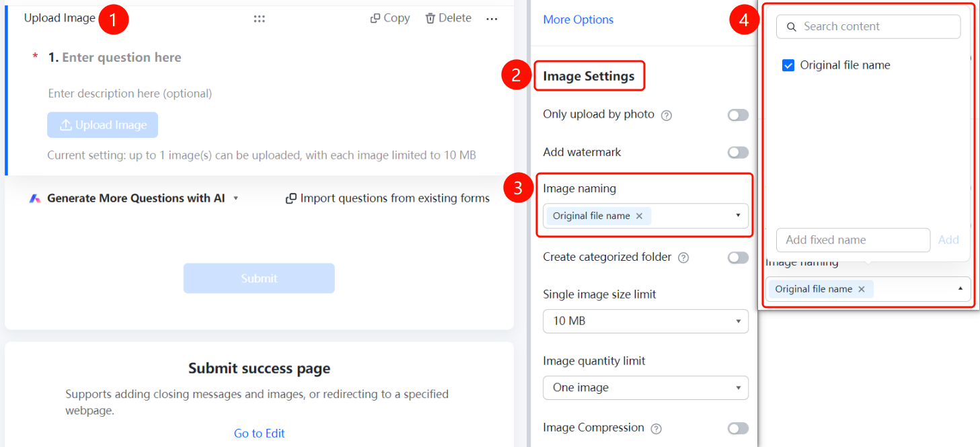Open Single image size limit dropdown

(x=646, y=321)
